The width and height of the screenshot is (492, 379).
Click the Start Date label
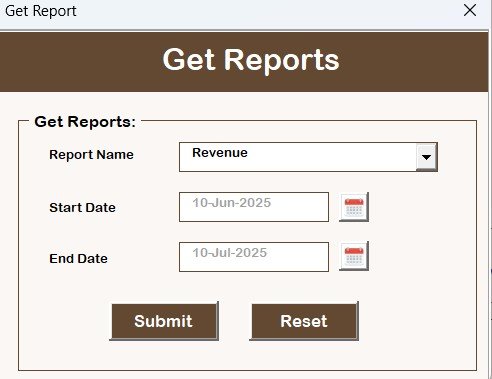82,208
